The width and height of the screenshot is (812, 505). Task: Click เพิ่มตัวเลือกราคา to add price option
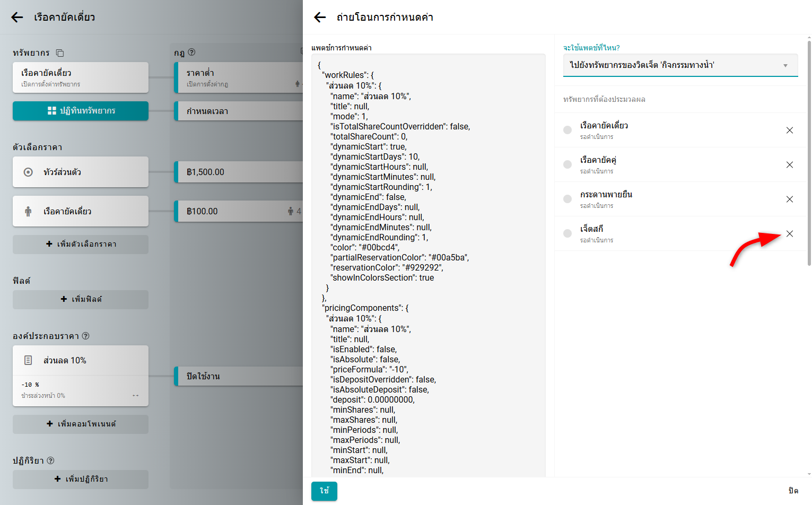pyautogui.click(x=81, y=244)
